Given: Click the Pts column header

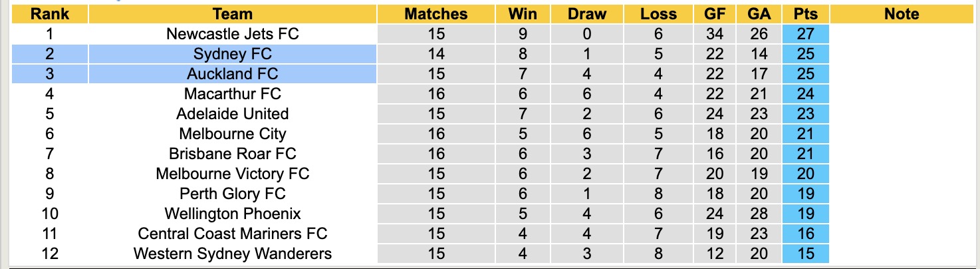Looking at the screenshot, I should 806,14.
